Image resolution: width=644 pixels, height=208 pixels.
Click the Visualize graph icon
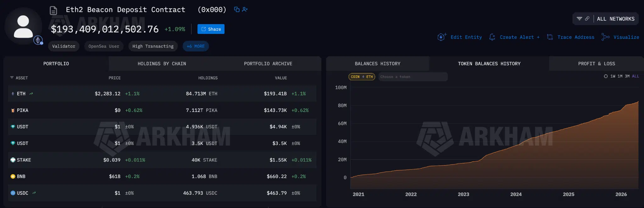click(x=605, y=37)
